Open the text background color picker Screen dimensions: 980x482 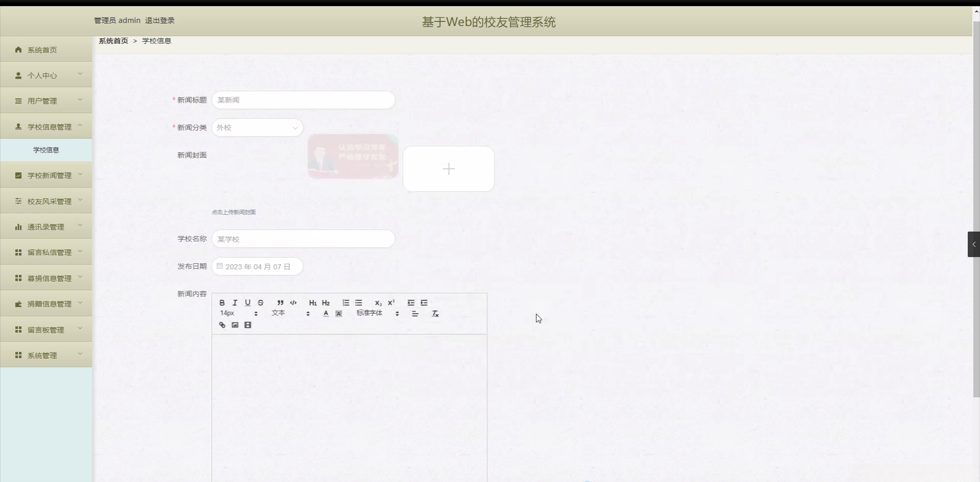point(338,314)
